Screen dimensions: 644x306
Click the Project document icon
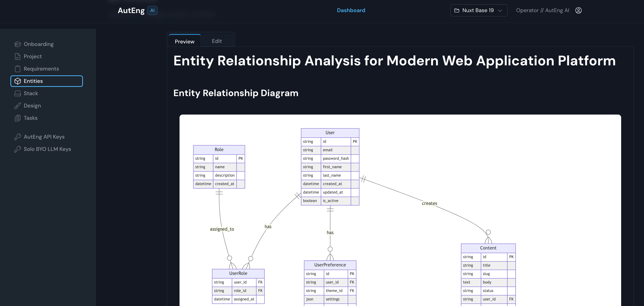tap(17, 57)
